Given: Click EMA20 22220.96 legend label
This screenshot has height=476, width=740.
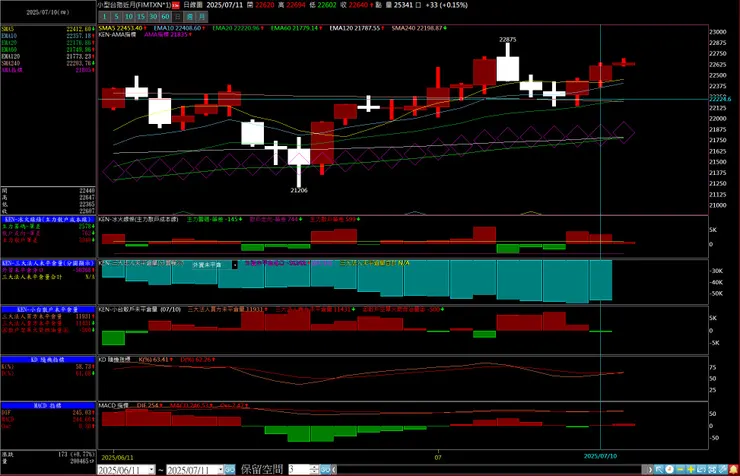Looking at the screenshot, I should pyautogui.click(x=238, y=28).
